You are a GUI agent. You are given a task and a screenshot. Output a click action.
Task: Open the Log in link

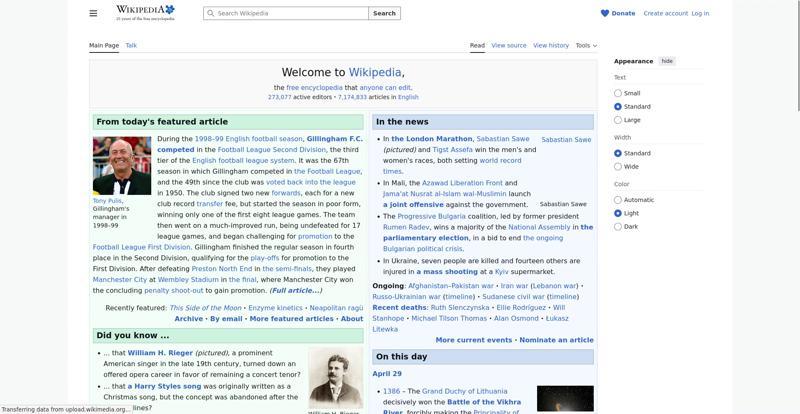point(700,13)
